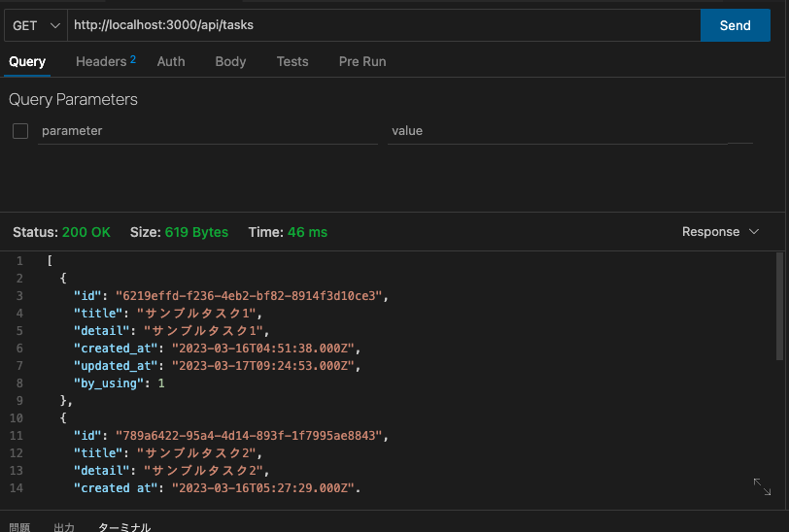789x532 pixels.
Task: Toggle the query parameter checkbox
Action: (20, 131)
